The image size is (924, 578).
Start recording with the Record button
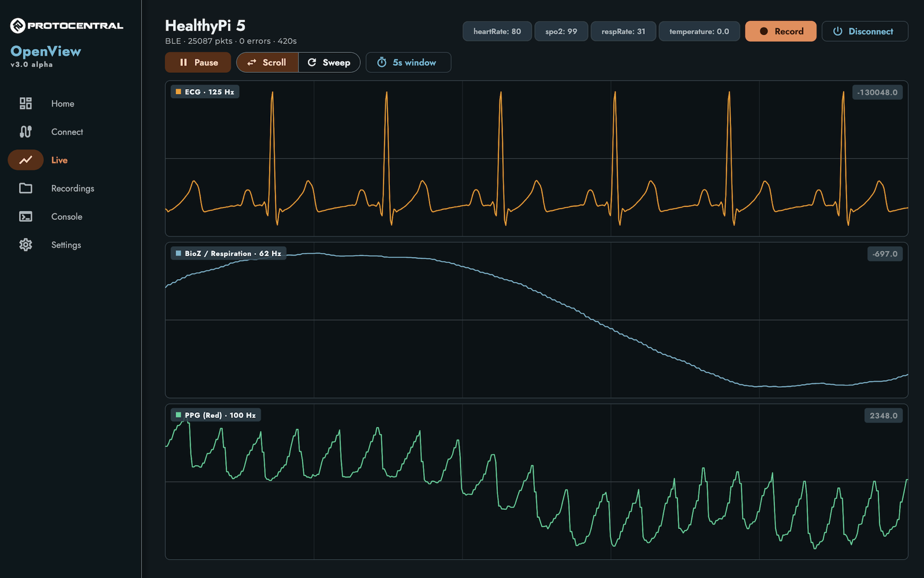(781, 31)
